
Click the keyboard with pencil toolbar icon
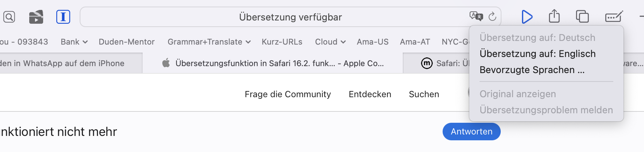pyautogui.click(x=614, y=17)
